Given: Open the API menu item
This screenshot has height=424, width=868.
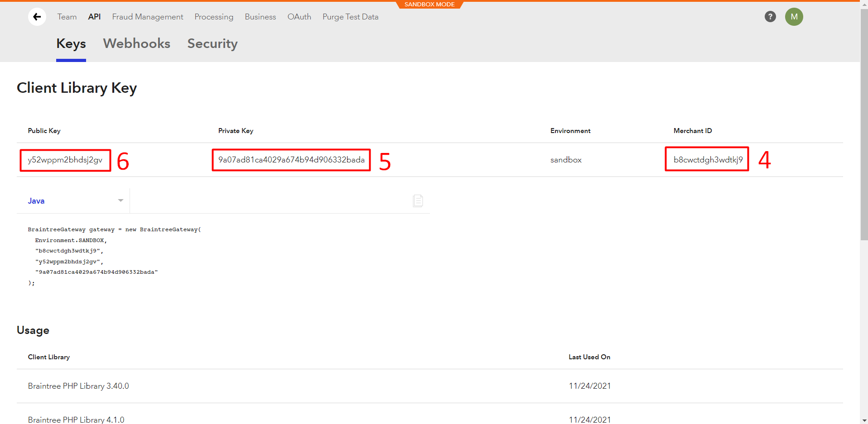Looking at the screenshot, I should pyautogui.click(x=94, y=17).
